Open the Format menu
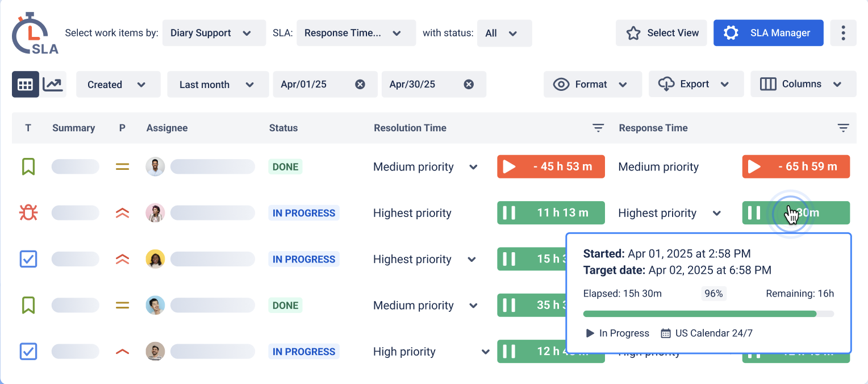The image size is (868, 384). click(592, 84)
